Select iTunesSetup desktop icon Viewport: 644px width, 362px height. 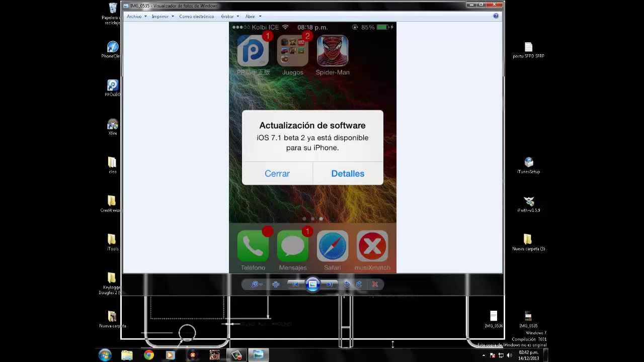click(528, 165)
